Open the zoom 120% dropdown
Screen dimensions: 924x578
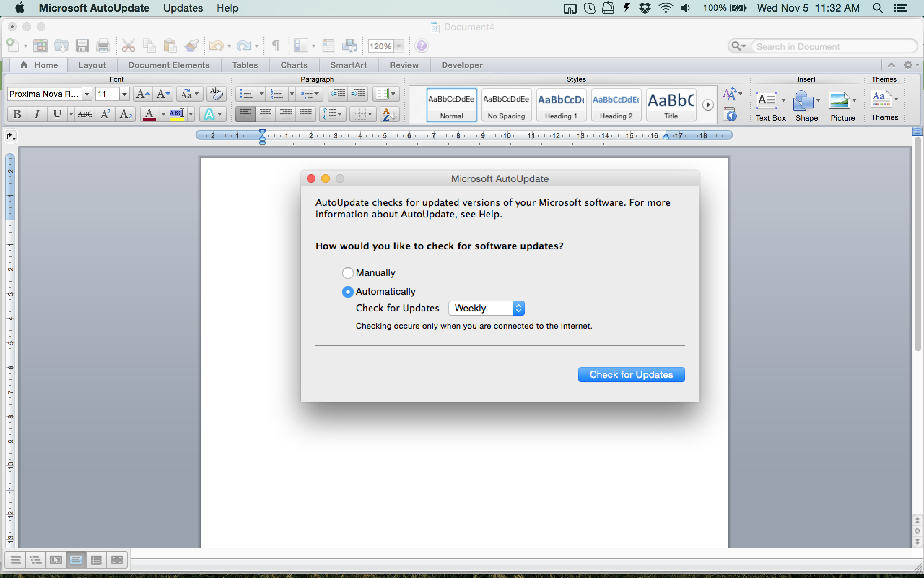point(398,46)
